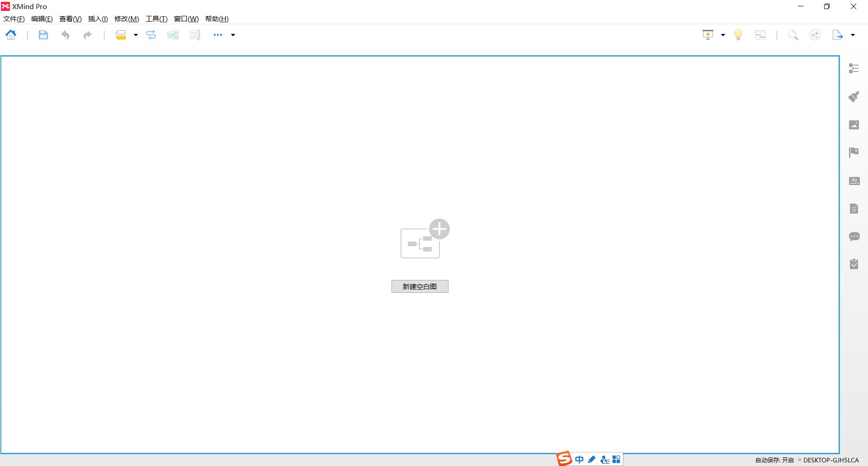
Task: Expand the presentation mode dropdown arrow
Action: pos(723,35)
